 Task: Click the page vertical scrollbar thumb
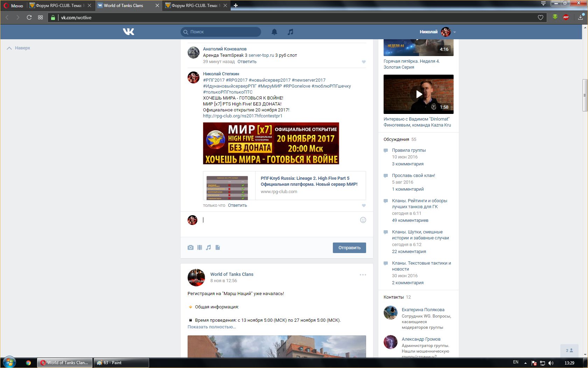(x=584, y=95)
